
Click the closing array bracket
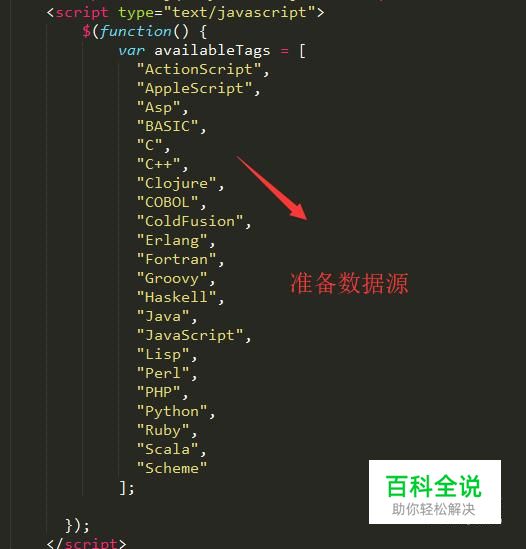[123, 487]
